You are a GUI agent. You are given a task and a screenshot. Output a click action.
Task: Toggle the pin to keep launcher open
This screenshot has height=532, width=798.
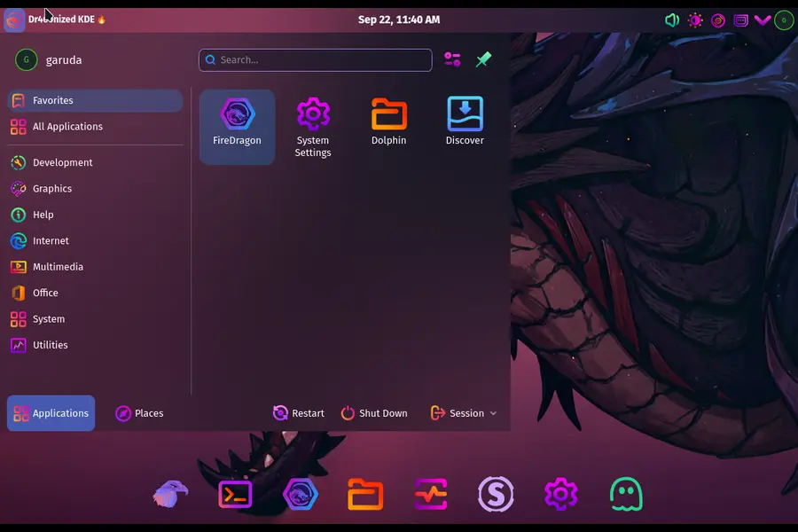tap(483, 59)
